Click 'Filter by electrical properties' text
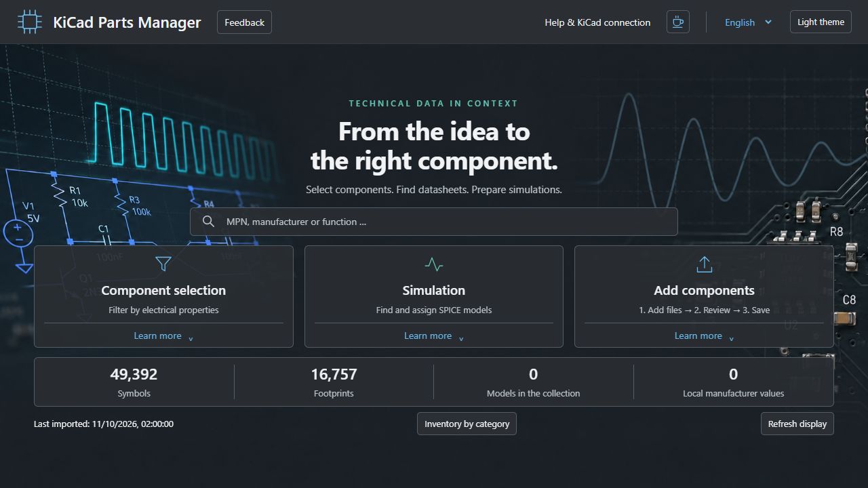Viewport: 868px width, 488px height. click(x=163, y=310)
